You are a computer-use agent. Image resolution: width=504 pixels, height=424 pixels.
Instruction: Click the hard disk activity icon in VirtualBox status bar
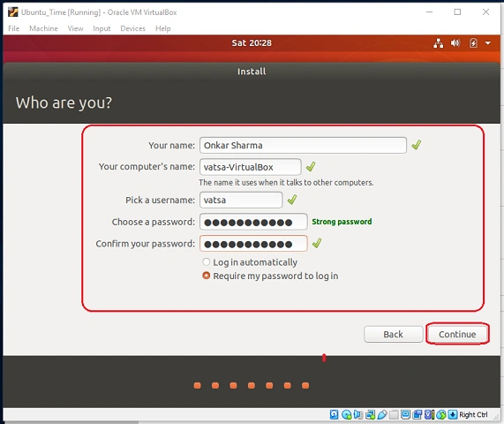(335, 414)
